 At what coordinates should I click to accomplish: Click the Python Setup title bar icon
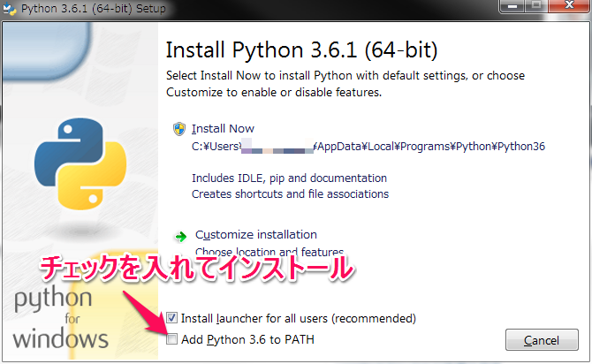pos(9,8)
